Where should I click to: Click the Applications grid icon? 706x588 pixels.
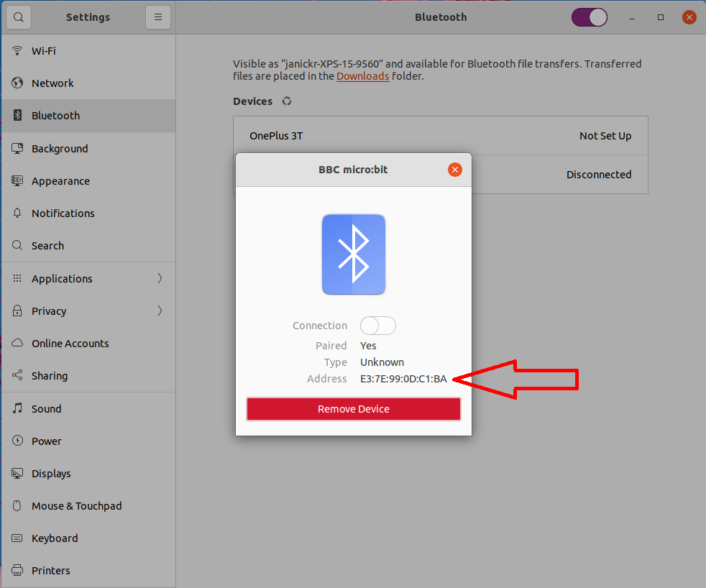coord(17,278)
